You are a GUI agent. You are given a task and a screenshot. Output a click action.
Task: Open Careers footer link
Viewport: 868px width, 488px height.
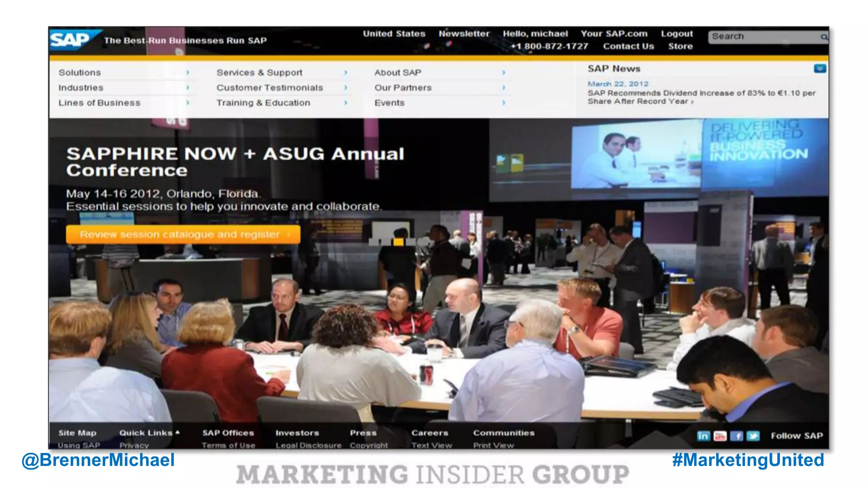430,433
